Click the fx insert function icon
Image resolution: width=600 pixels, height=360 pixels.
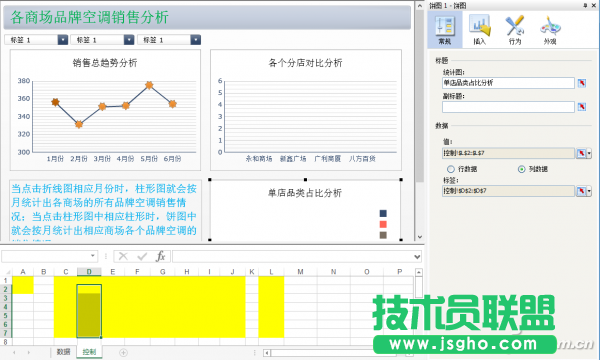(x=160, y=256)
